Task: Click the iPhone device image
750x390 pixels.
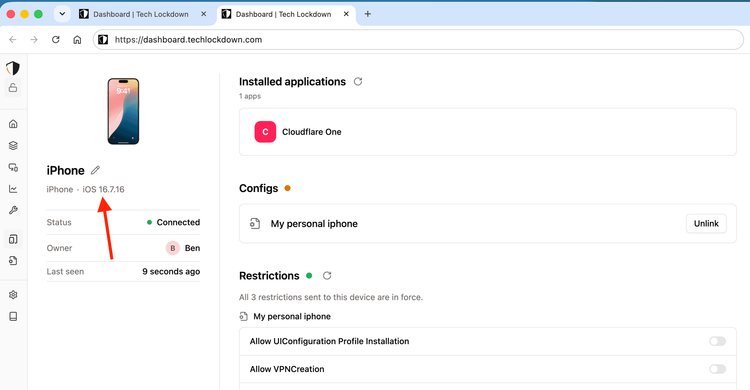Action: [x=123, y=111]
